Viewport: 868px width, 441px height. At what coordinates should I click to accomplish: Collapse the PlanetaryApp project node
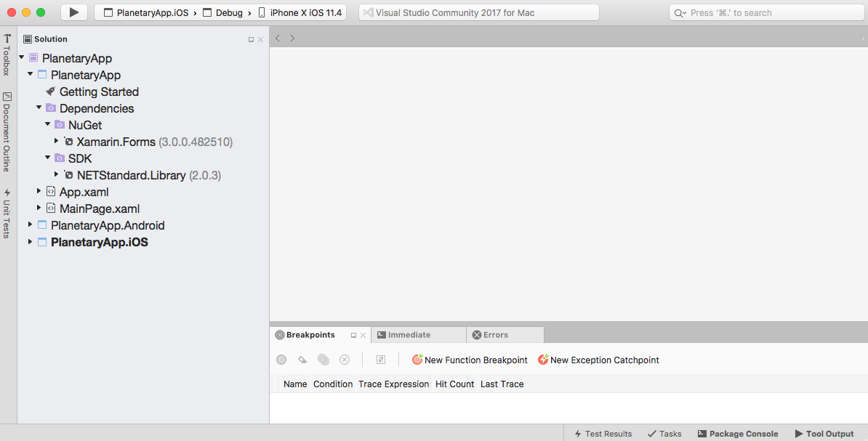click(x=31, y=74)
